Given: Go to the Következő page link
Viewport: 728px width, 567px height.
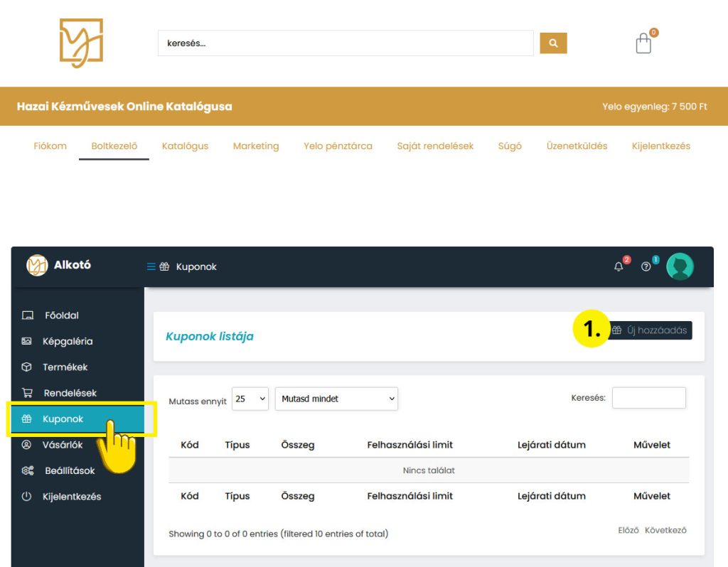Looking at the screenshot, I should pyautogui.click(x=665, y=530).
